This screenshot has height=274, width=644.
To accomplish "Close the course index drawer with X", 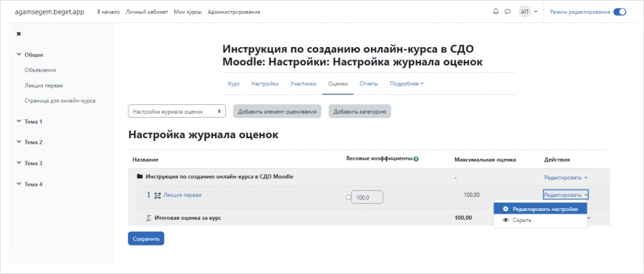I will (x=19, y=34).
